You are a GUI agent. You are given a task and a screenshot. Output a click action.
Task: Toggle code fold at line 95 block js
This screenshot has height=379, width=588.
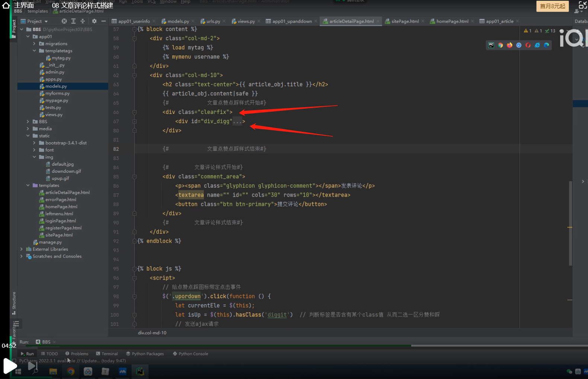135,269
